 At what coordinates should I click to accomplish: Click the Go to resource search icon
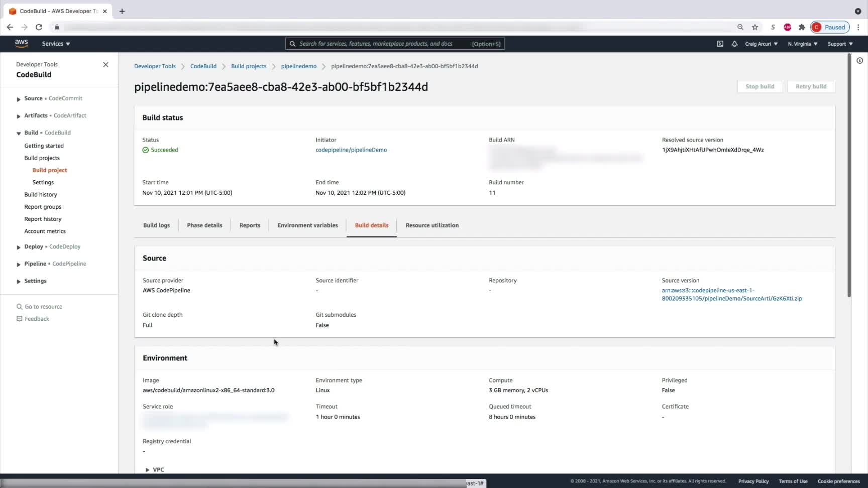tap(20, 307)
